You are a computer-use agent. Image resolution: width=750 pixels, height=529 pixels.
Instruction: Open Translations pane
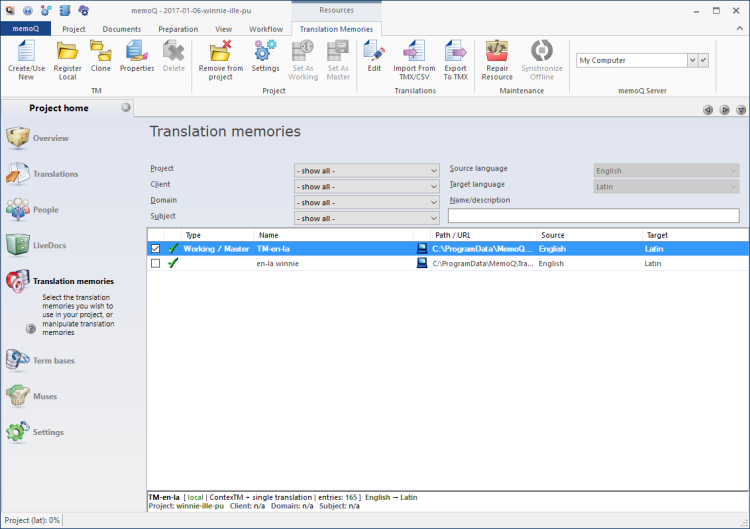(x=42, y=174)
